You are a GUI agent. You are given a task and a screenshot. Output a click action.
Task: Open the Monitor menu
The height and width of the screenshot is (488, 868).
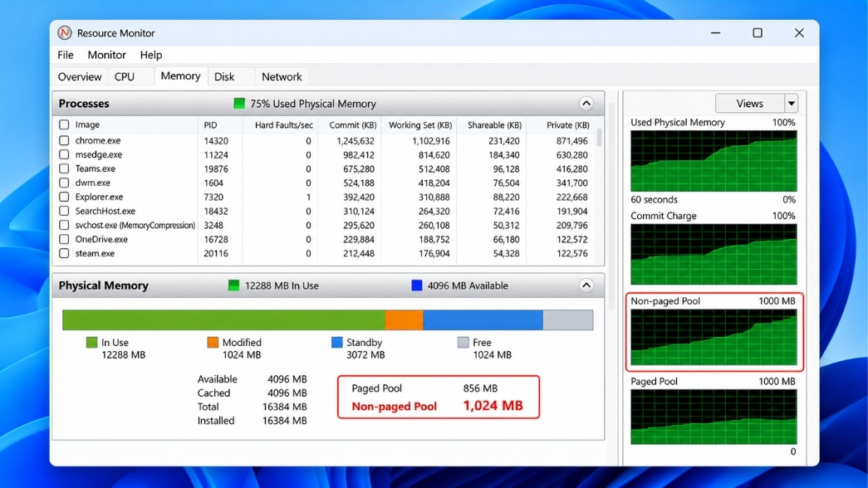coord(107,55)
